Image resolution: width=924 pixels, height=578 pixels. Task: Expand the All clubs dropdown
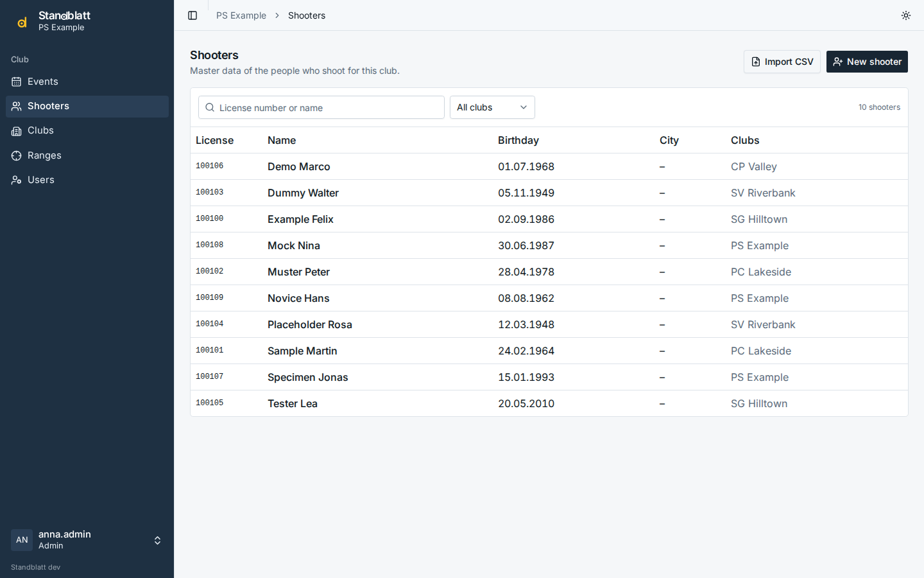pyautogui.click(x=492, y=107)
